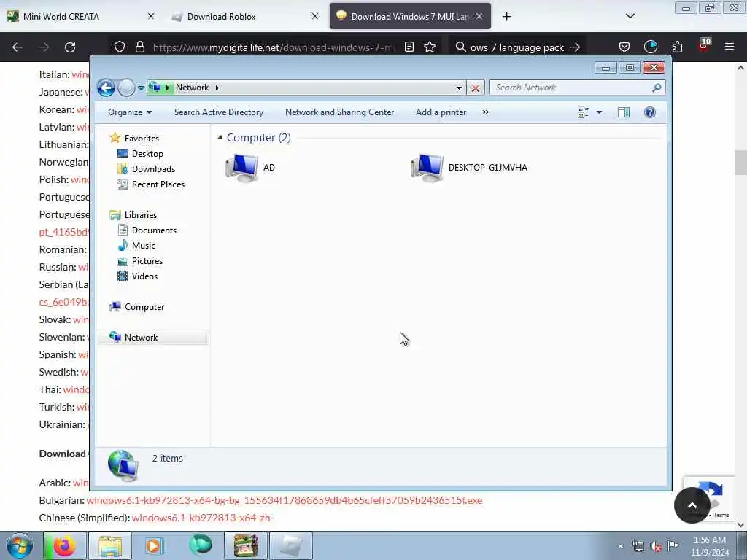Open Downloads in navigation pane
747x560 pixels.
[153, 169]
